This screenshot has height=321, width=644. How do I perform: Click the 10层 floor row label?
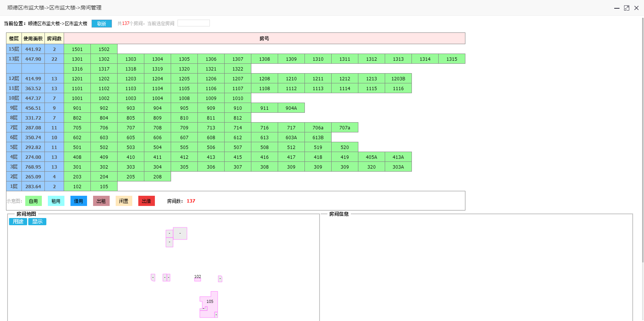14,98
